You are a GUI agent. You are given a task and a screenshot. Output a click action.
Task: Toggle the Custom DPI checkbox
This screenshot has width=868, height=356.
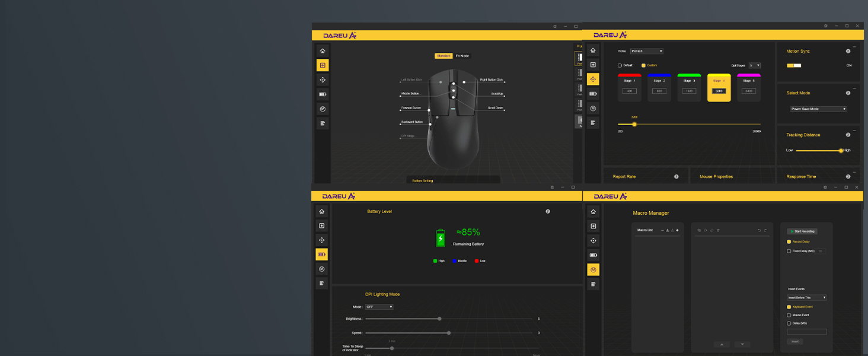643,65
